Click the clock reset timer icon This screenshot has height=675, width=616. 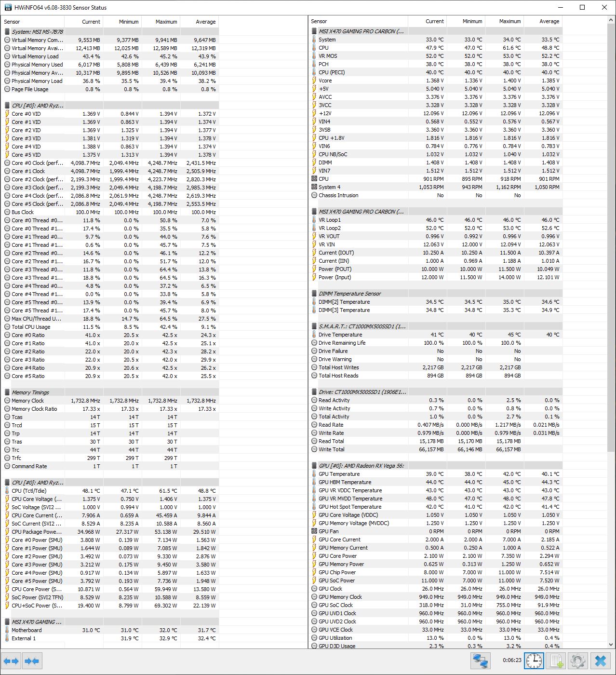click(x=534, y=661)
